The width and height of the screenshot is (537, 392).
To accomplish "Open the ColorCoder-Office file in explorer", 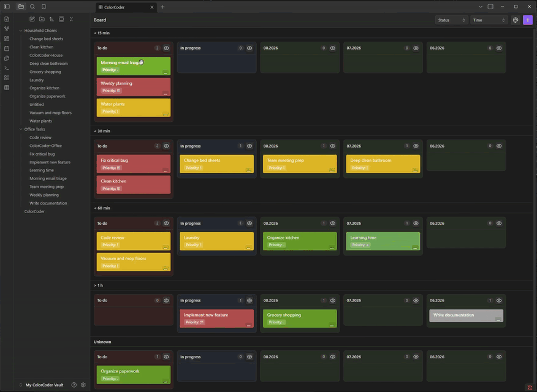I will click(x=45, y=146).
